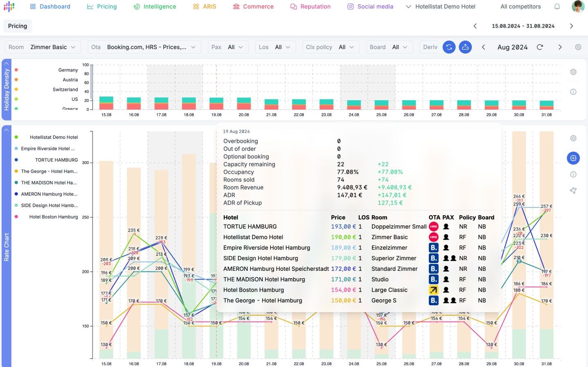
Task: Open the Intelligence menu
Action: [155, 7]
